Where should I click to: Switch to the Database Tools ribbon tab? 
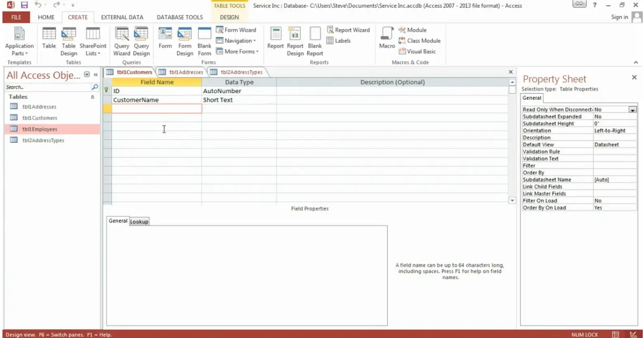tap(179, 17)
